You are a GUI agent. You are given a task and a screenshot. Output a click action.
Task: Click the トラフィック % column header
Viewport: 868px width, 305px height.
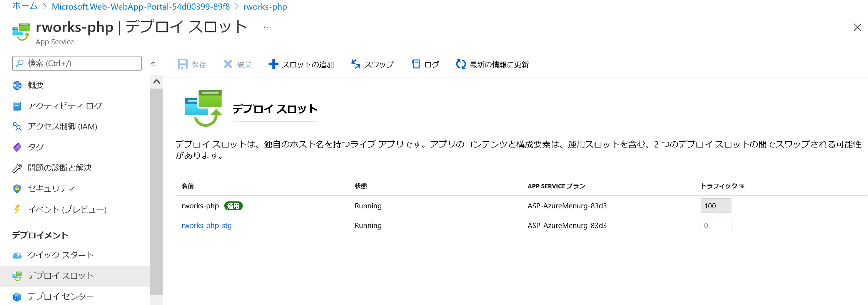click(x=723, y=186)
